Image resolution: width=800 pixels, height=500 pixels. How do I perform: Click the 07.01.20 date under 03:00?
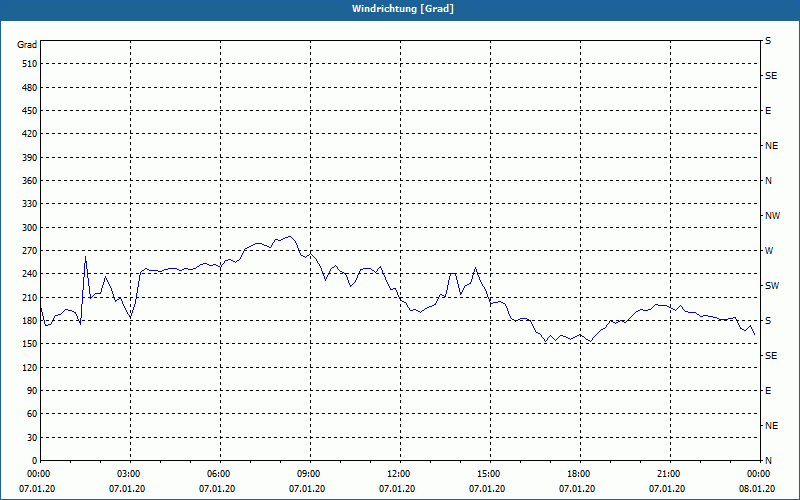click(x=127, y=489)
